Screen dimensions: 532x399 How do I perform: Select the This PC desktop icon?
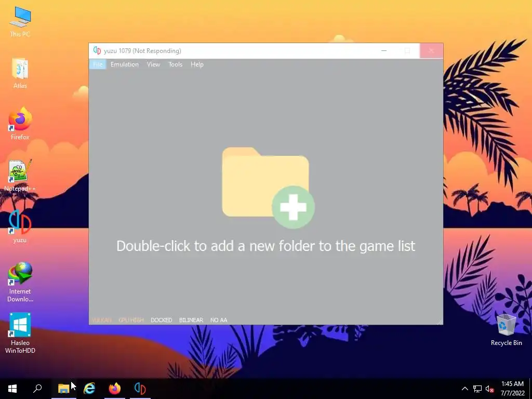(x=20, y=22)
